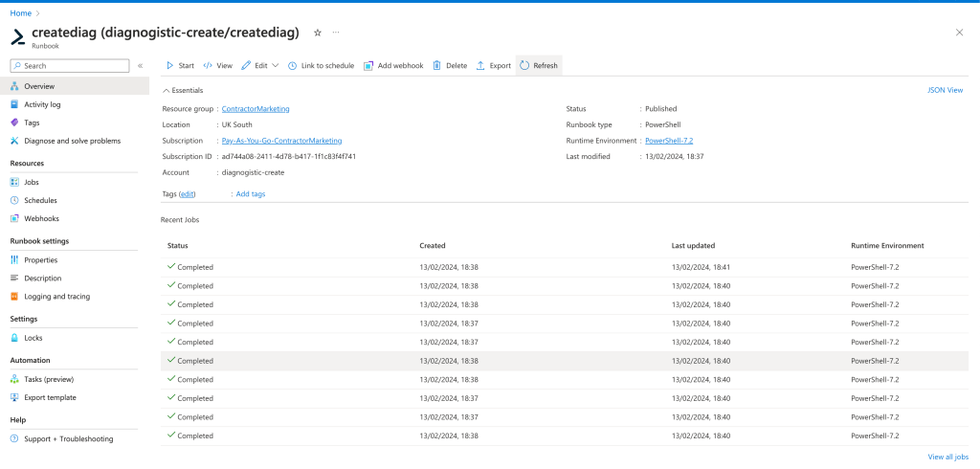Click the Edit pencil icon

[246, 66]
